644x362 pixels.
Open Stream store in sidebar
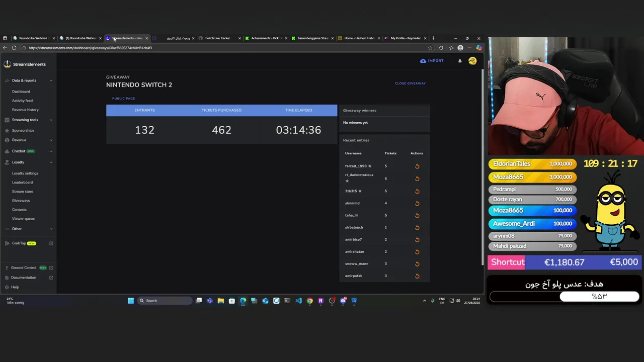pyautogui.click(x=23, y=192)
